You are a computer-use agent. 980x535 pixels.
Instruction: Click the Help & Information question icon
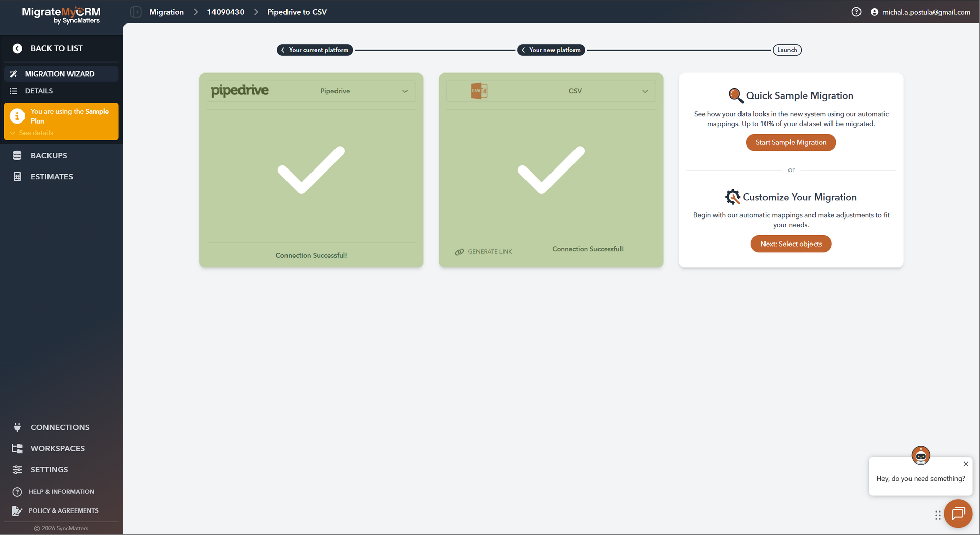(x=17, y=492)
